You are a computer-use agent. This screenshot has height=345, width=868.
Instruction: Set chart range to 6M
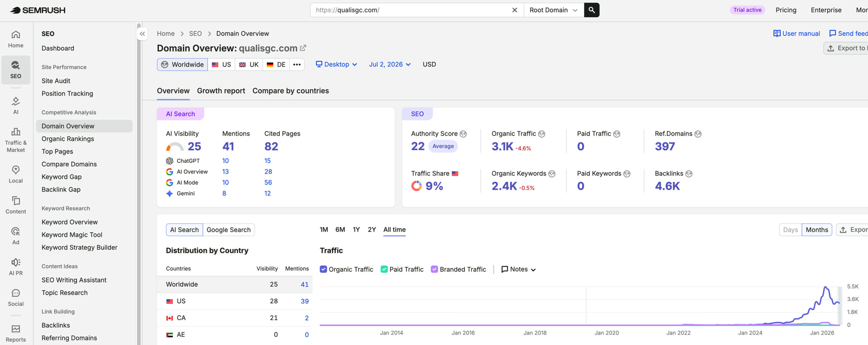(340, 230)
